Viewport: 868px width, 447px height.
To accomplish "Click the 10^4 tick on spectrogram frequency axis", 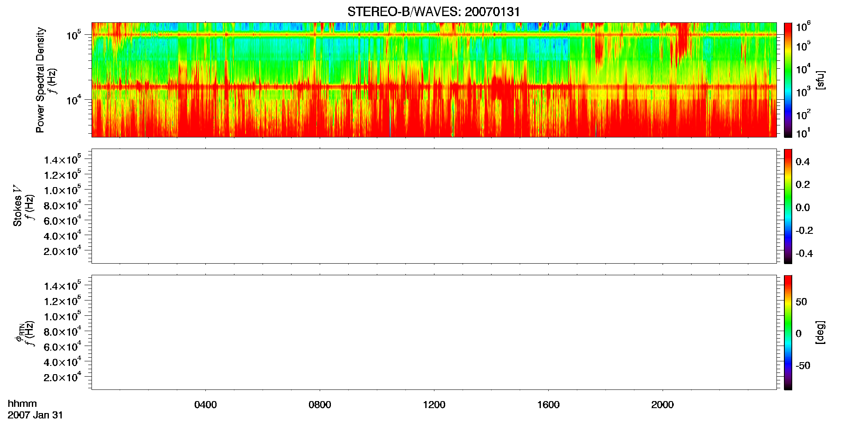I will pos(74,99).
